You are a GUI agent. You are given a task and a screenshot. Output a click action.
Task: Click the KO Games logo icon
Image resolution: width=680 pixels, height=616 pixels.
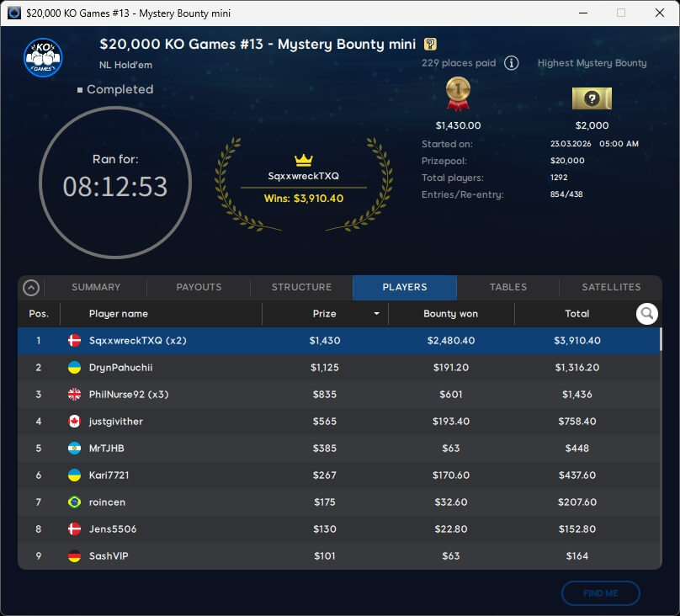point(42,58)
